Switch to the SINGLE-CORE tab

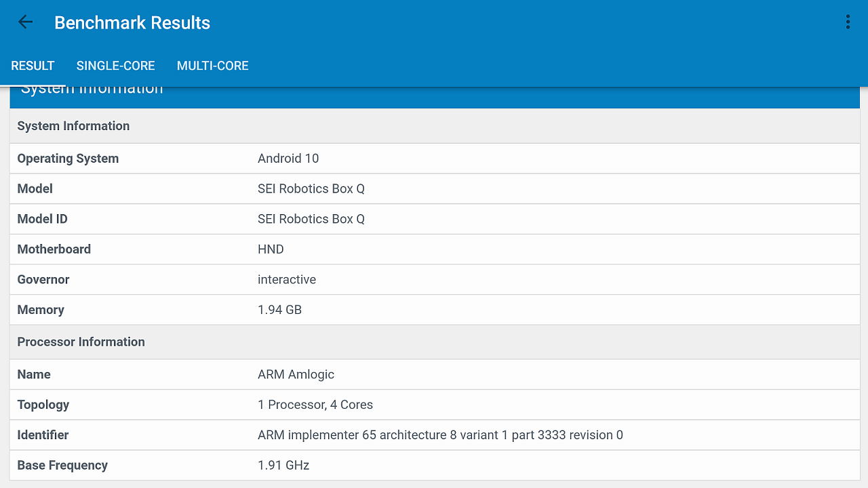click(x=115, y=66)
